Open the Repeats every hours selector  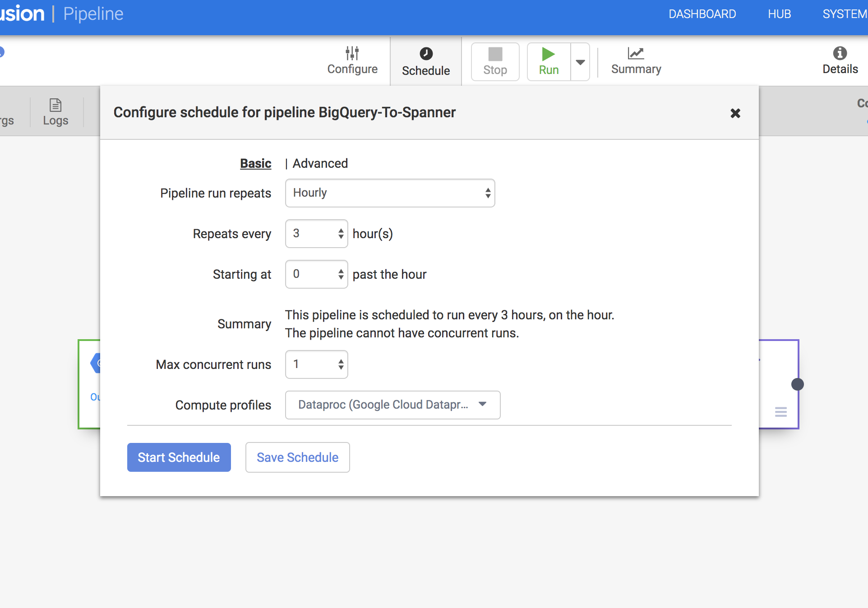pyautogui.click(x=316, y=234)
